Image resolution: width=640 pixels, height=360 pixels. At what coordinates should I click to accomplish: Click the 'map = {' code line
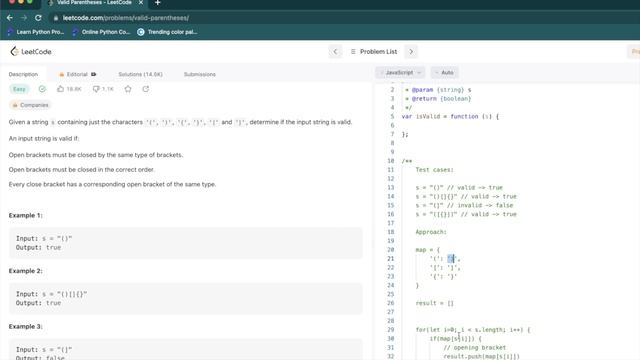coord(428,250)
